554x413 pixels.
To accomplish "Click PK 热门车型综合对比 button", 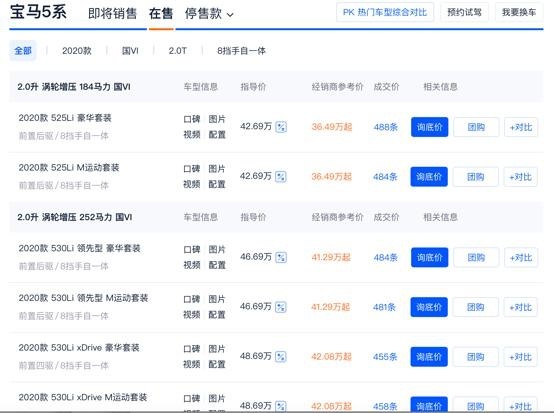I will [385, 12].
